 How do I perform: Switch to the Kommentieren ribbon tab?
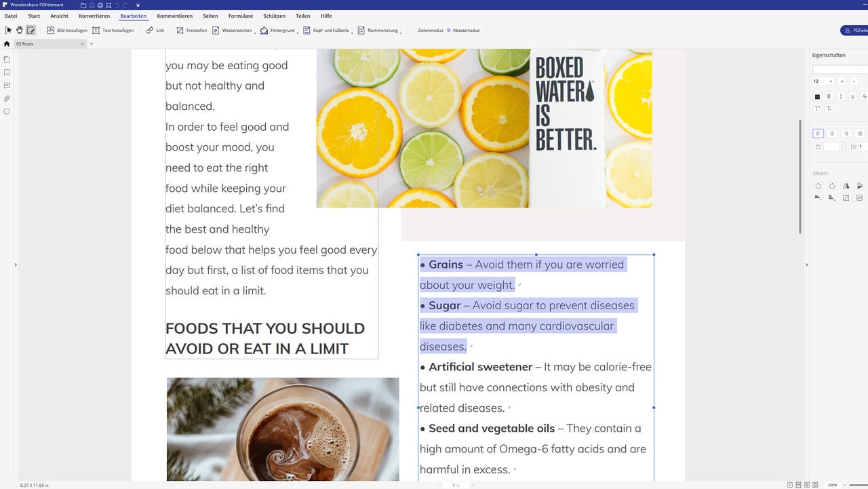click(x=174, y=16)
